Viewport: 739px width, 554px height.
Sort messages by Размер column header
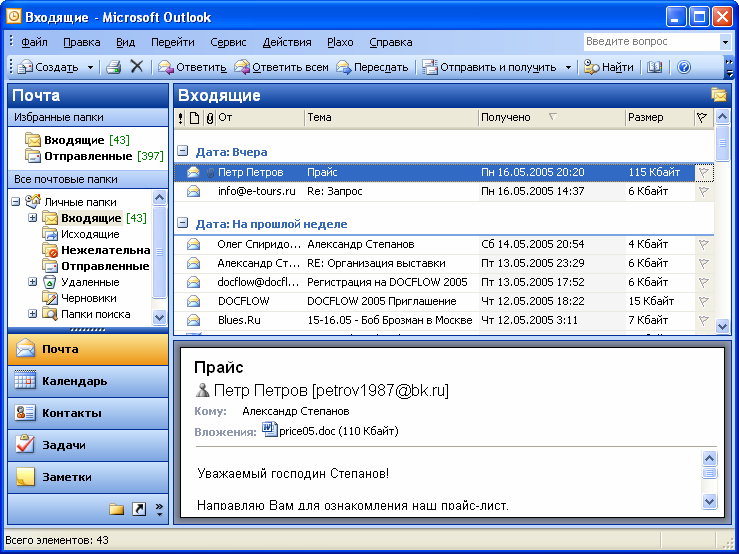659,118
